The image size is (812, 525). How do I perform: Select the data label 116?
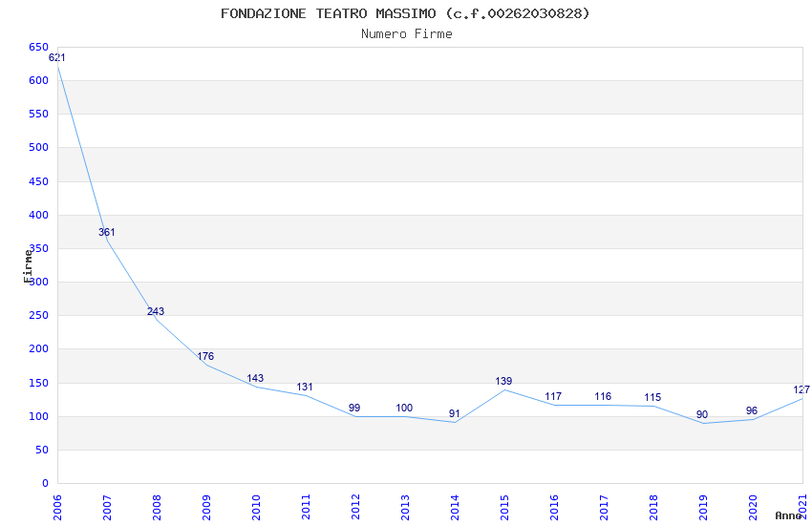coord(603,397)
